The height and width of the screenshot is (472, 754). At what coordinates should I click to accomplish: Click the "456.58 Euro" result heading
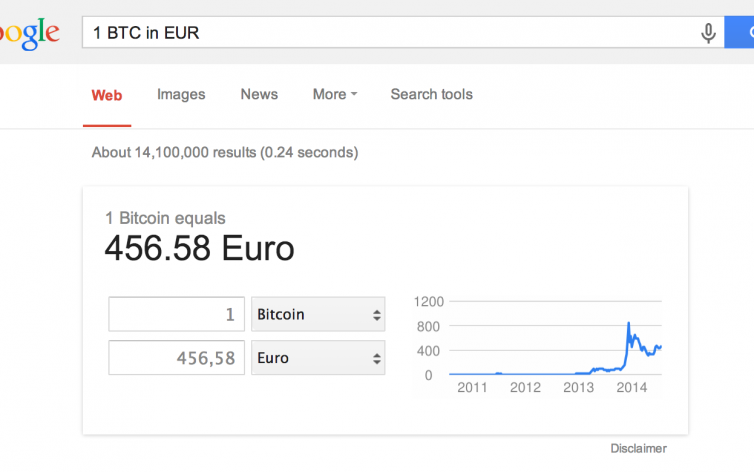pos(200,248)
